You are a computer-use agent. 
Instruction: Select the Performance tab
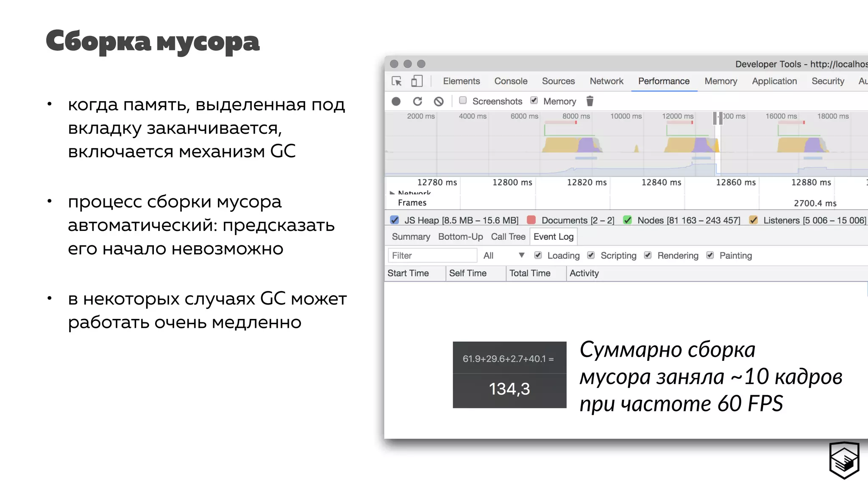click(664, 81)
